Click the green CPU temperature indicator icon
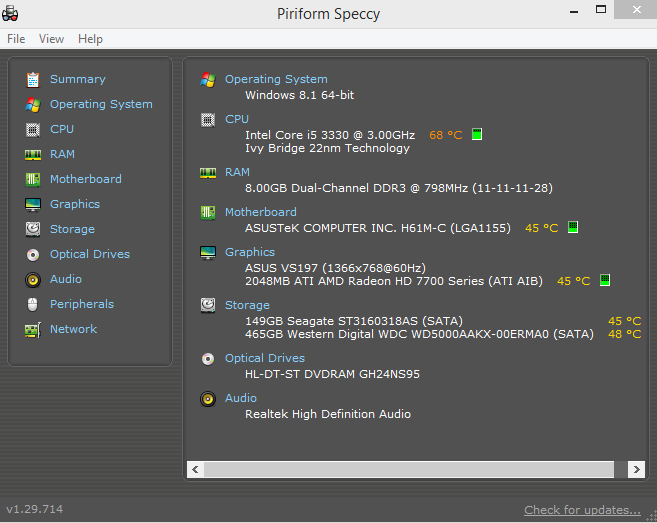This screenshot has height=523, width=657. pos(477,135)
